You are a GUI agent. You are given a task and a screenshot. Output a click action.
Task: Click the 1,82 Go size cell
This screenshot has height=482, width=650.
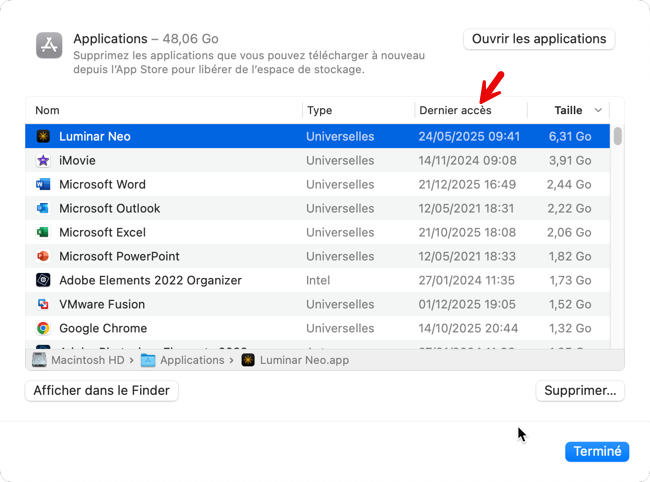click(570, 256)
